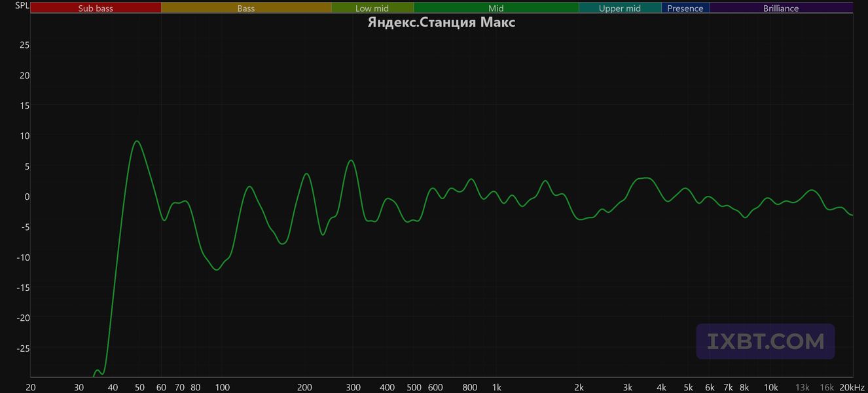The height and width of the screenshot is (393, 868).
Task: Click the Low mid band label
Action: tap(372, 9)
